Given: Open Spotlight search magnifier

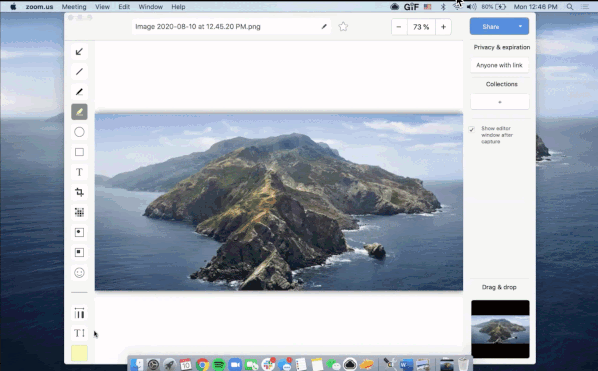Looking at the screenshot, I should click(x=570, y=6).
